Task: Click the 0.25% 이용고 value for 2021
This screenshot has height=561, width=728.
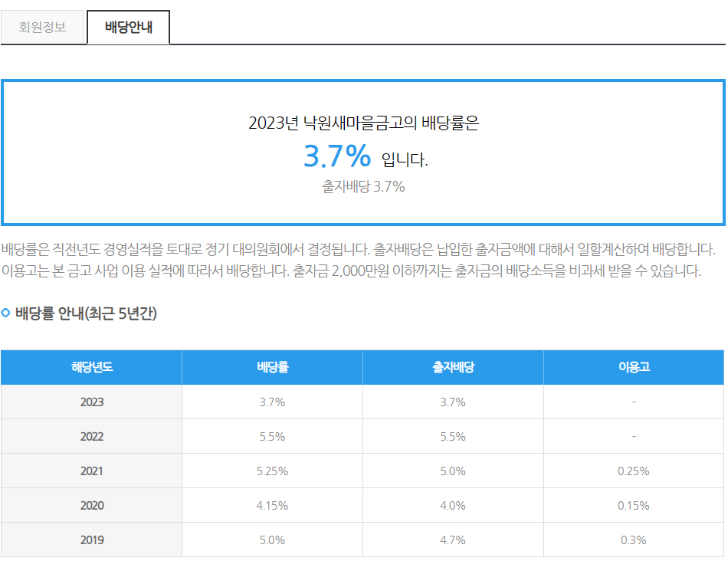Action: point(634,471)
